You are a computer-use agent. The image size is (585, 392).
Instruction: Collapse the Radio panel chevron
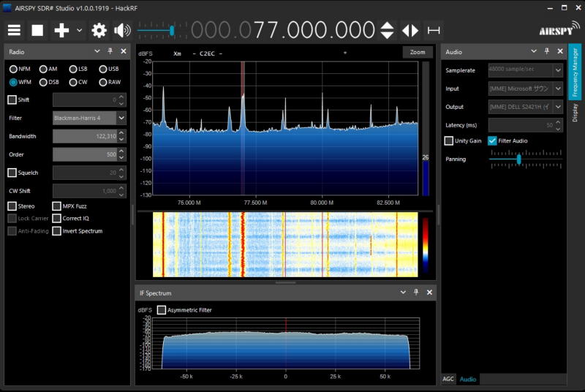tap(97, 51)
